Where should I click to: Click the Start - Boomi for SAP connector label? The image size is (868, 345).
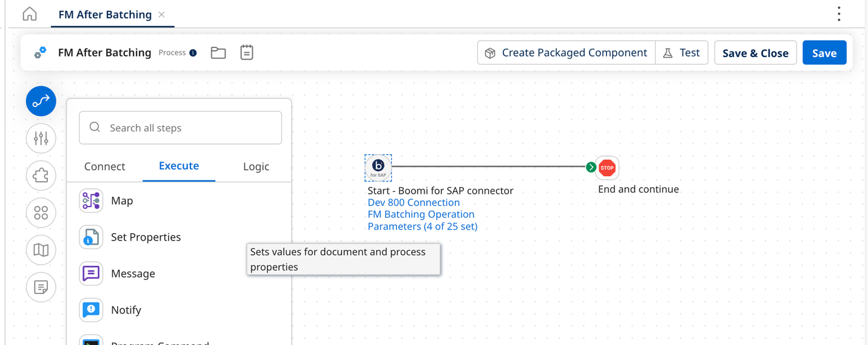pyautogui.click(x=440, y=191)
